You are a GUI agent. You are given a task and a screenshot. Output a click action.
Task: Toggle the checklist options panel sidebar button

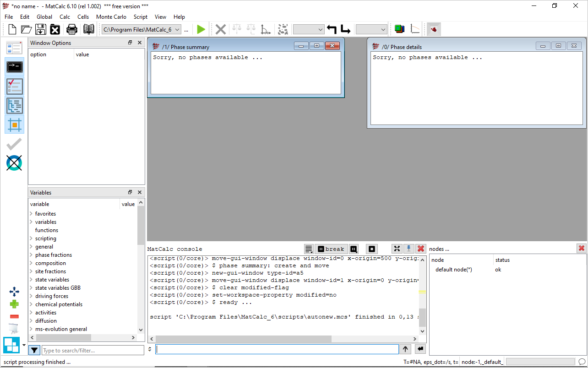coord(14,86)
